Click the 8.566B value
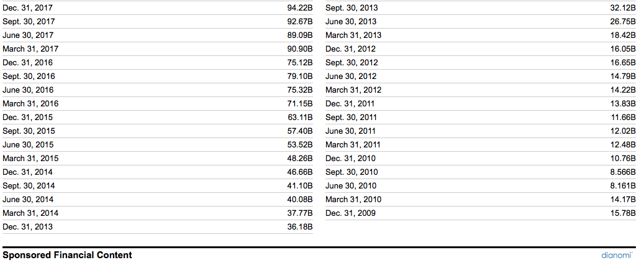The width and height of the screenshot is (644, 265). tap(623, 172)
